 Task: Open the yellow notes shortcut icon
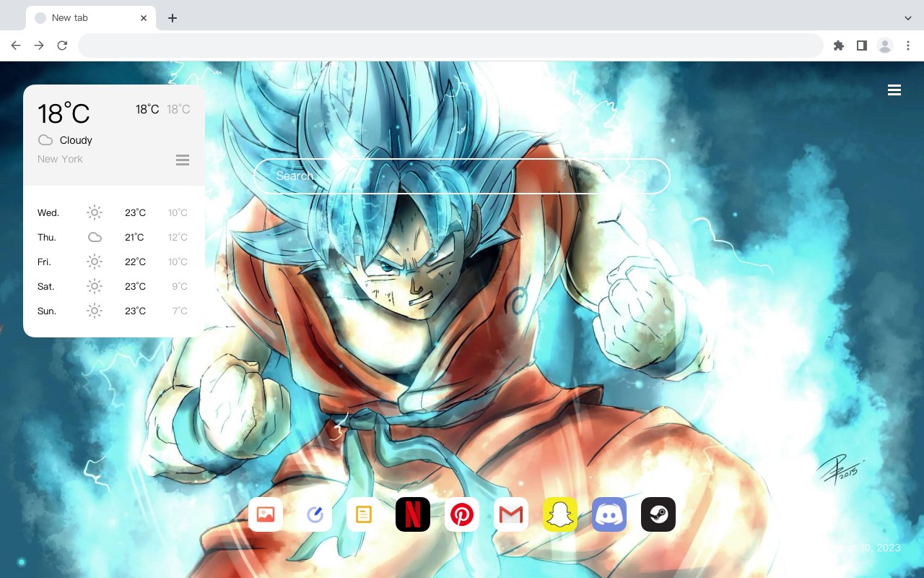point(364,514)
